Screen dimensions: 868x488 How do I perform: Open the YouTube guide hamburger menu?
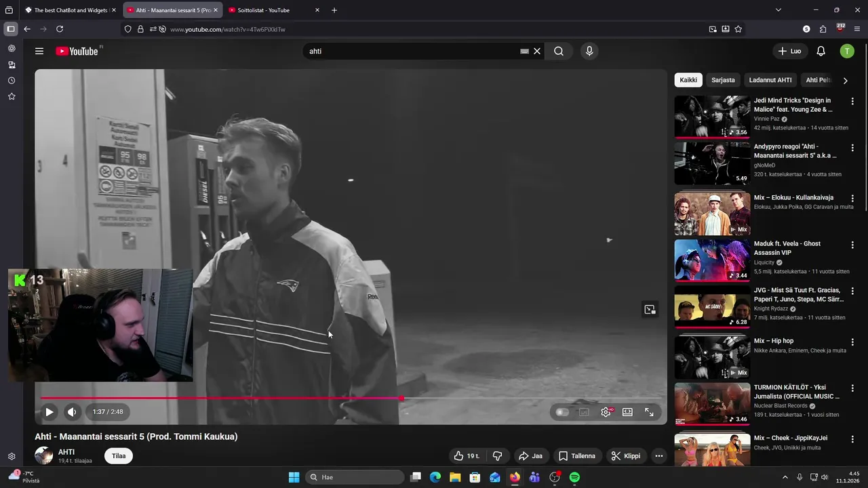[x=39, y=51]
